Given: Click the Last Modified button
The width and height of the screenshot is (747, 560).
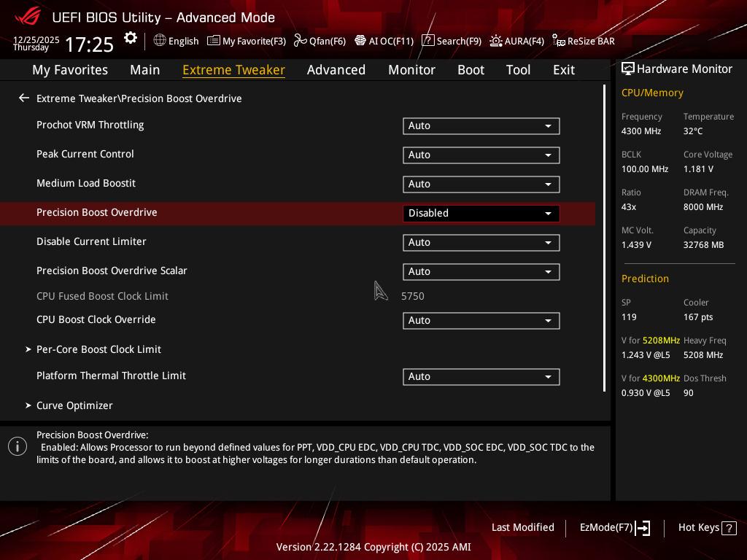Looking at the screenshot, I should click(x=522, y=528).
